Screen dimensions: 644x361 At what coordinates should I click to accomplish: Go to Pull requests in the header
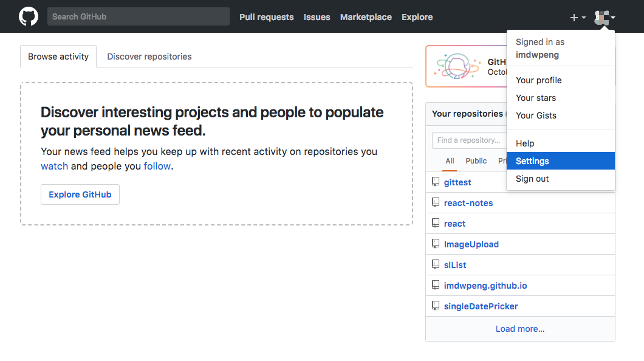[x=266, y=17]
